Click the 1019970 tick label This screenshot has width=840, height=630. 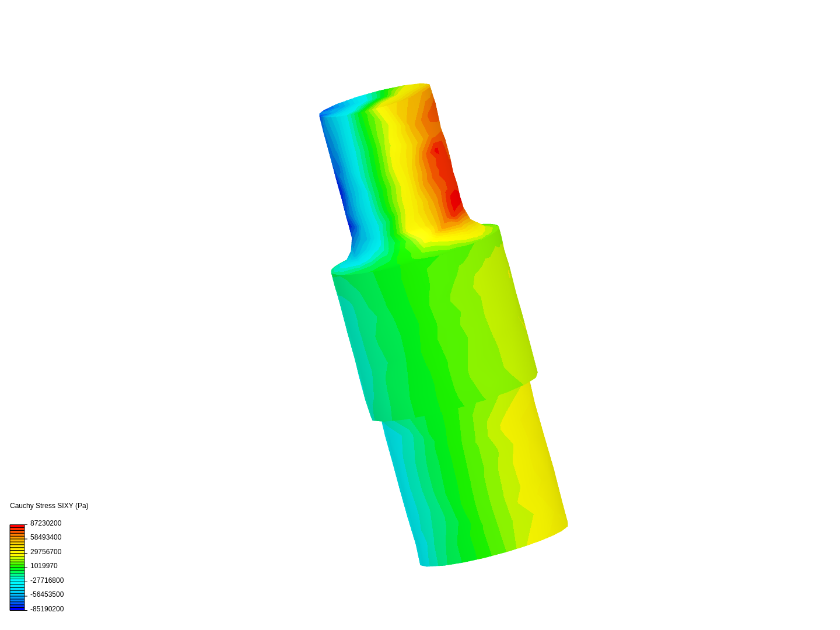coord(44,566)
